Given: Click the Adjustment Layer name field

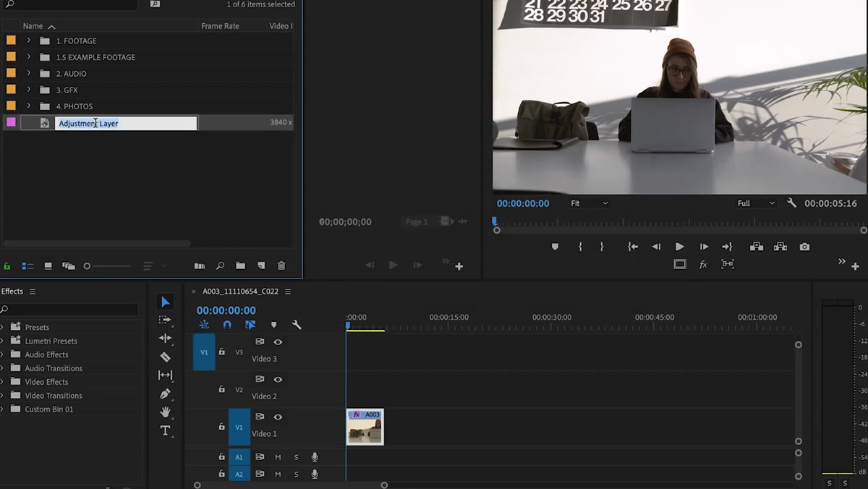Looking at the screenshot, I should coord(126,123).
